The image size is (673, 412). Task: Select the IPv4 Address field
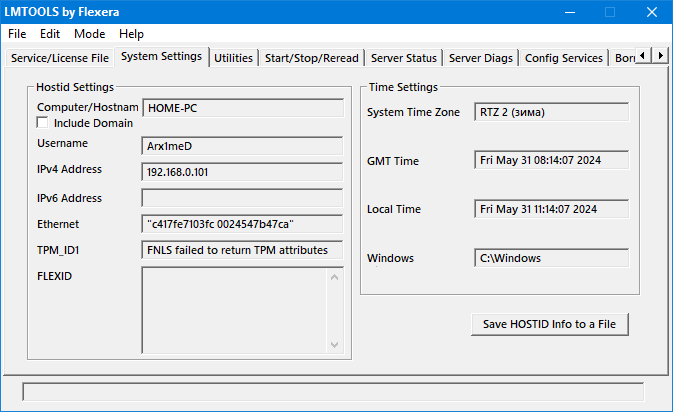[x=242, y=172]
